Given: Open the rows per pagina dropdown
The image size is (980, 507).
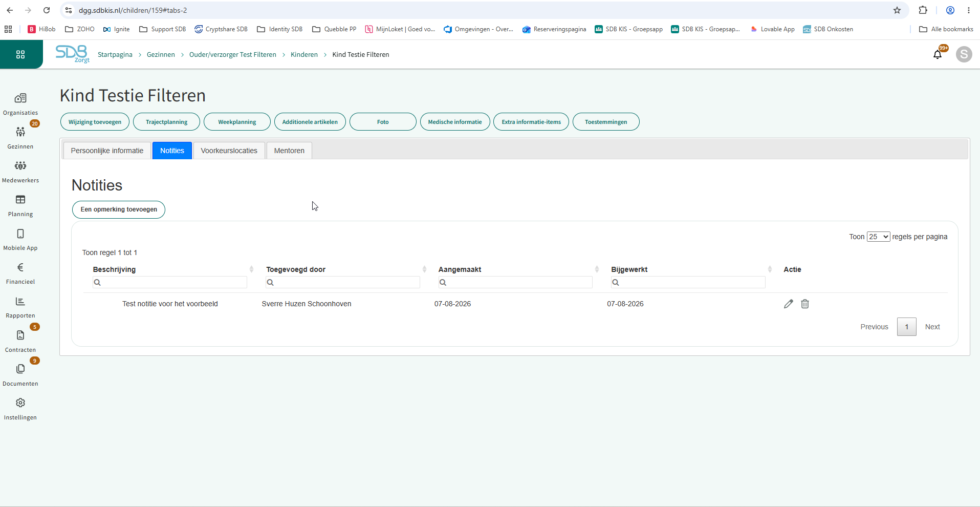Looking at the screenshot, I should 878,237.
